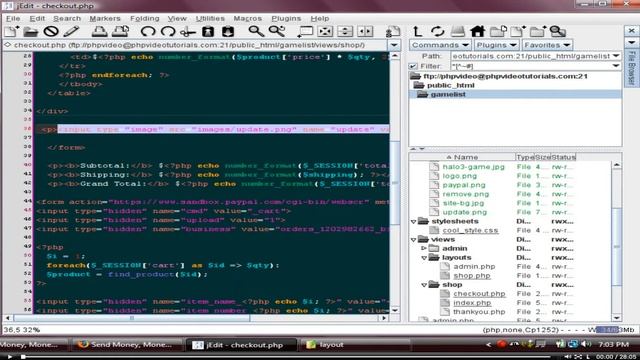Image resolution: width=640 pixels, height=360 pixels.
Task: Open the Utilities menu
Action: (x=210, y=18)
